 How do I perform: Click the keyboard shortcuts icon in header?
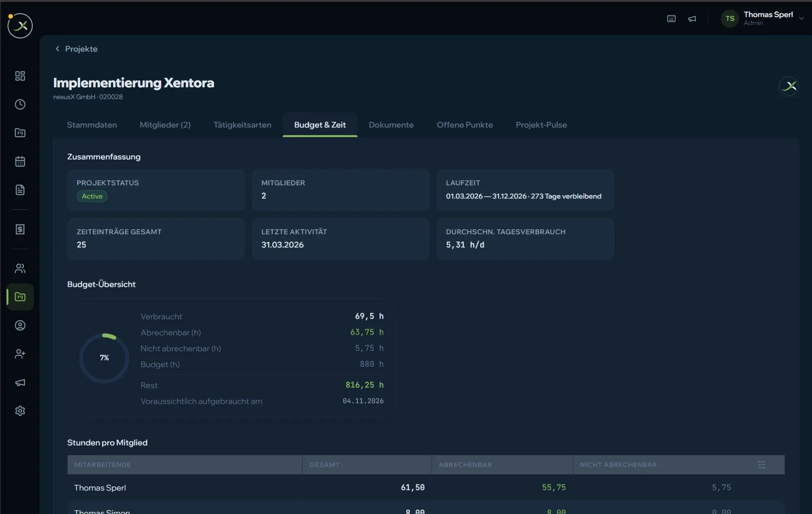point(671,19)
